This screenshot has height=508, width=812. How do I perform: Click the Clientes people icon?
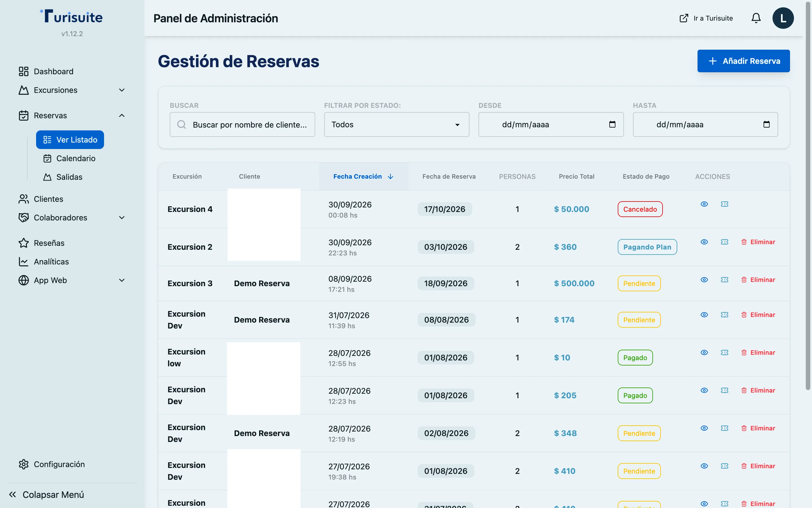point(23,199)
